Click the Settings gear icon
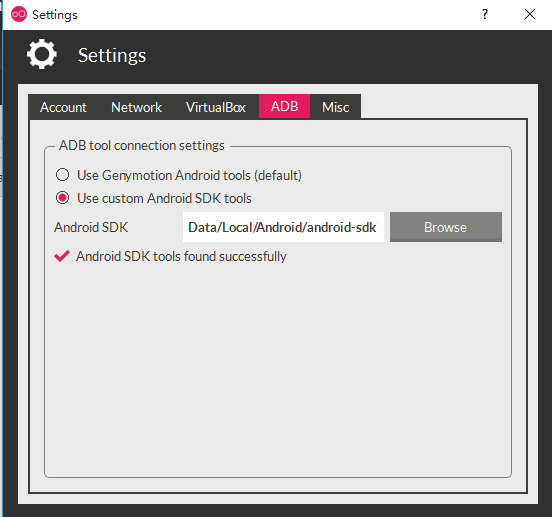 [x=42, y=54]
